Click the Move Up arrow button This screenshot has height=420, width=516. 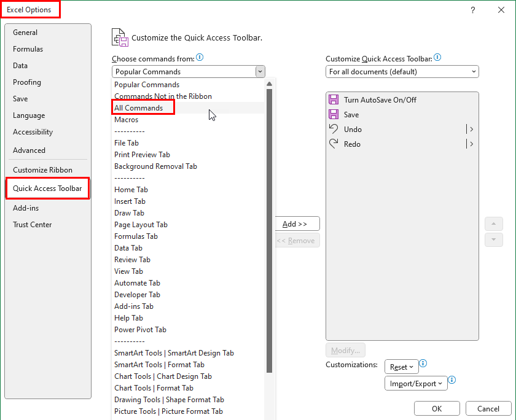click(494, 224)
